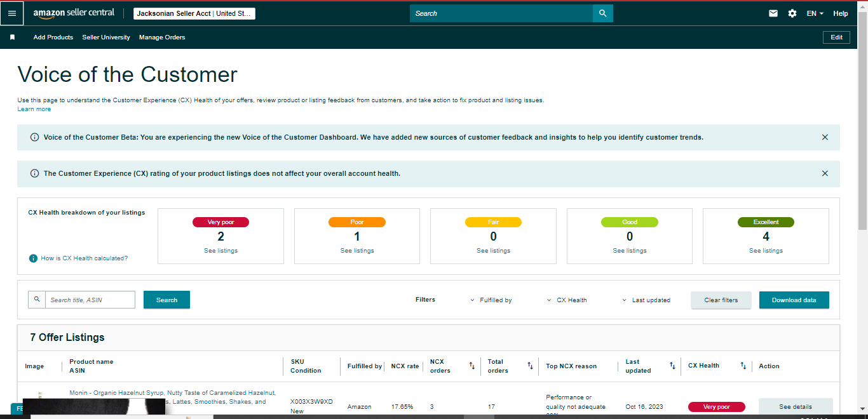Click the Download data button
The width and height of the screenshot is (868, 419).
794,300
